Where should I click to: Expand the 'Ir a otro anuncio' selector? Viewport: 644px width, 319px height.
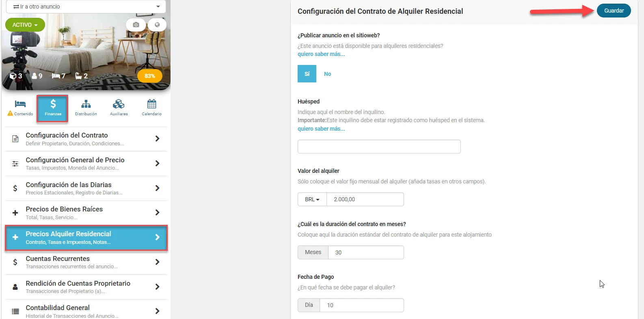86,6
